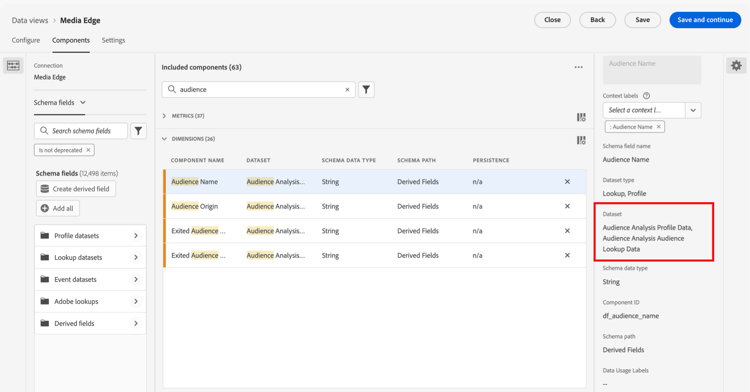
Task: Click the Adobe lookups folder icon
Action: click(45, 301)
